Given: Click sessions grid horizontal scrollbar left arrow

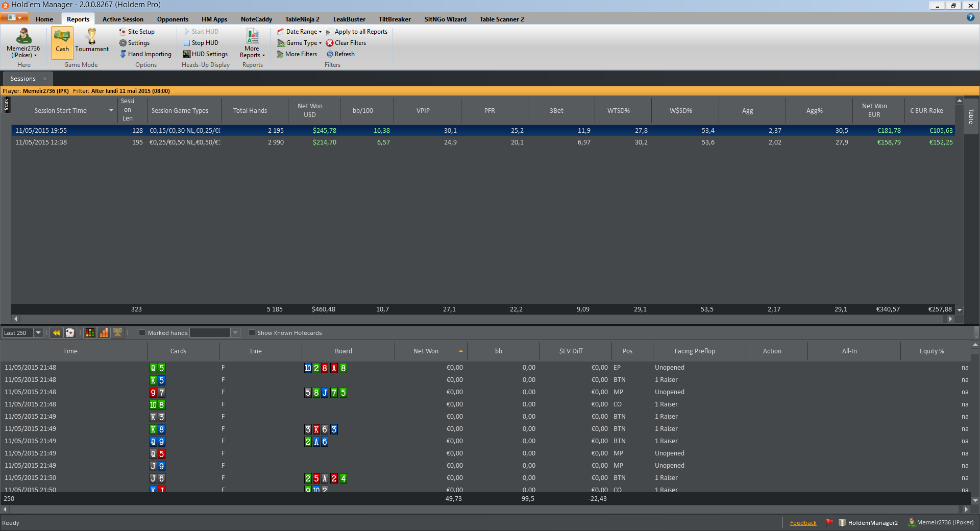Looking at the screenshot, I should pyautogui.click(x=16, y=319).
